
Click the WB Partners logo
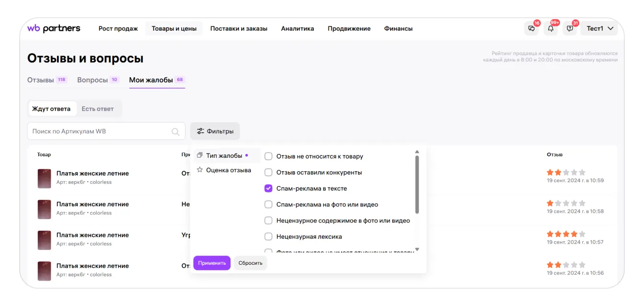pyautogui.click(x=54, y=28)
